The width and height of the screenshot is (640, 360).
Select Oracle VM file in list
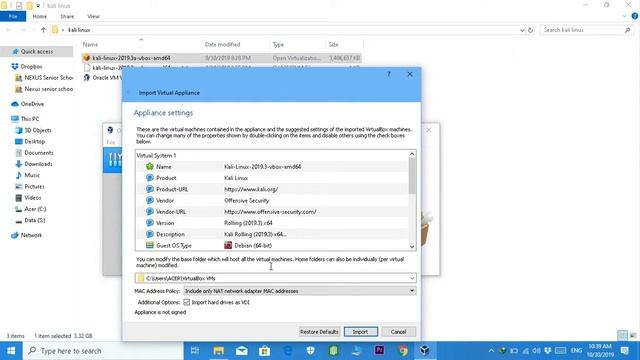point(102,78)
